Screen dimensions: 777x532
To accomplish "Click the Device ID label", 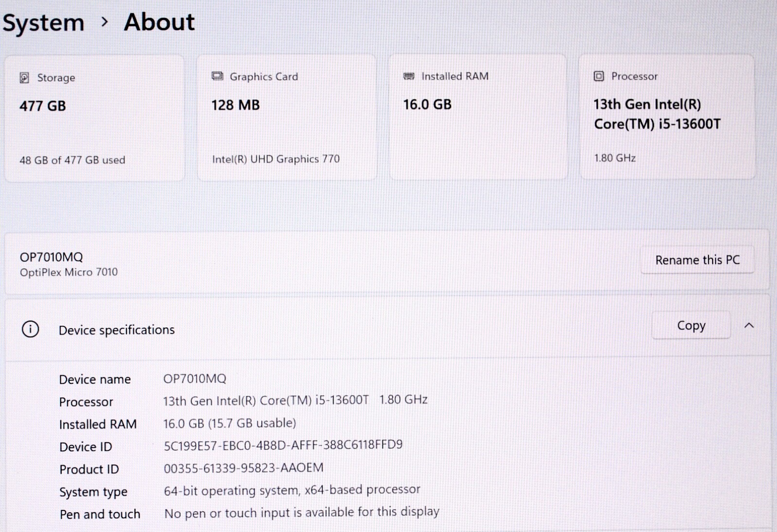I will point(85,447).
